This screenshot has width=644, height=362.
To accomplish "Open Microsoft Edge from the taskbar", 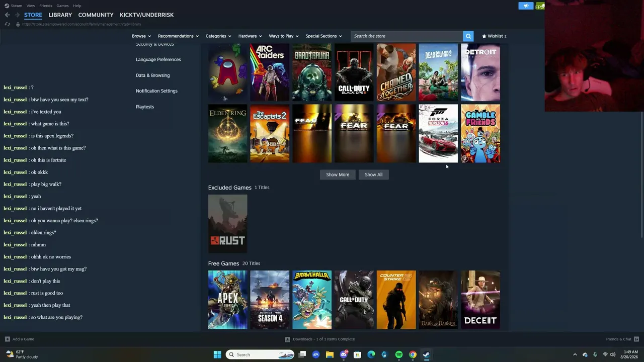I will [x=371, y=354].
